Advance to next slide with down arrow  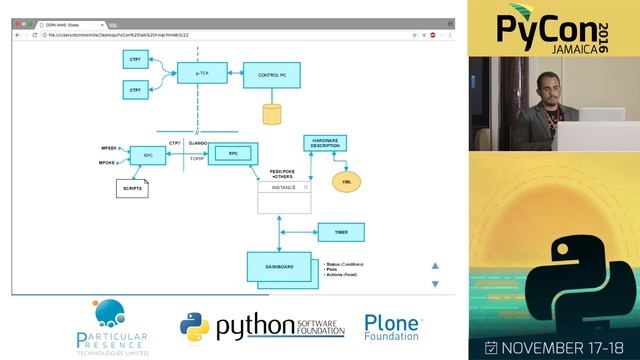435,284
